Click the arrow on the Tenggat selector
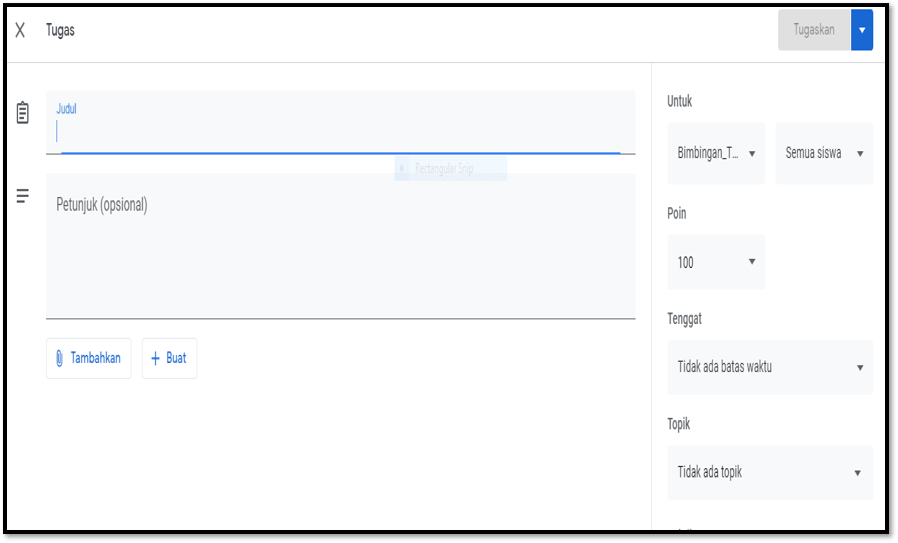This screenshot has width=898, height=543. 860,368
